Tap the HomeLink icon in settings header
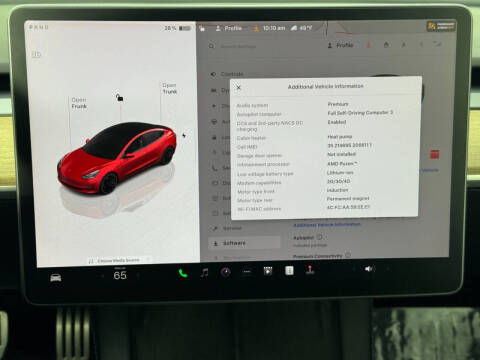480x360 pixels. (x=386, y=45)
